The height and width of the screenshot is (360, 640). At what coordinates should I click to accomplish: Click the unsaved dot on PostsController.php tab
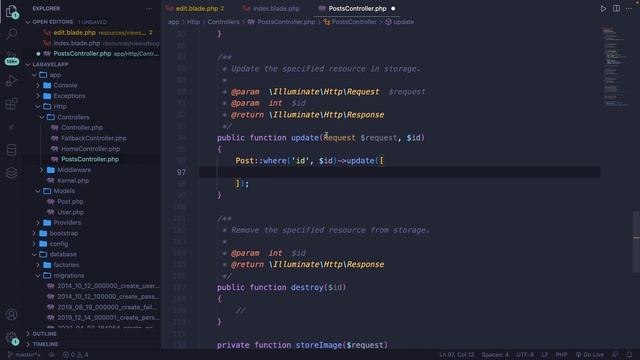393,9
